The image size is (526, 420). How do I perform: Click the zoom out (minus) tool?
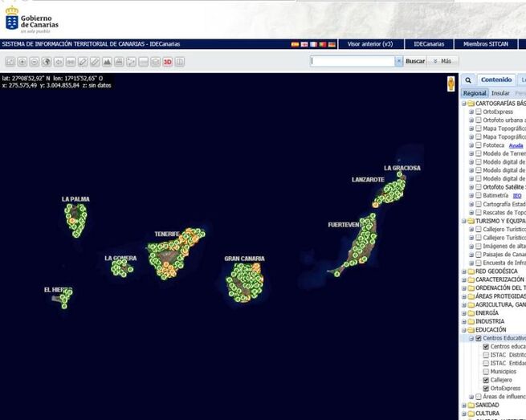pyautogui.click(x=34, y=62)
